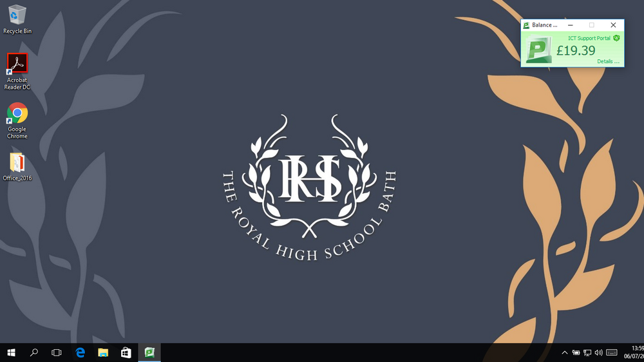The width and height of the screenshot is (644, 362).
Task: Click the green icon beside ICT Support Portal
Action: [x=616, y=38]
